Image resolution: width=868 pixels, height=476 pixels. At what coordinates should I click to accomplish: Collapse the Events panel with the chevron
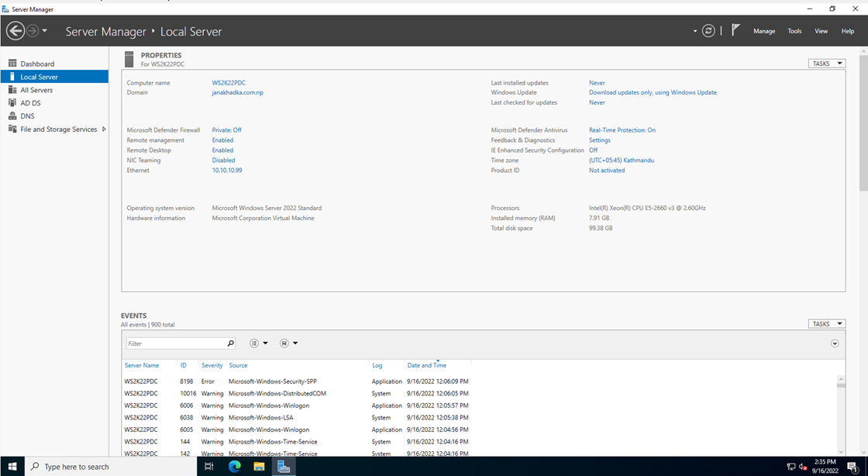point(835,343)
